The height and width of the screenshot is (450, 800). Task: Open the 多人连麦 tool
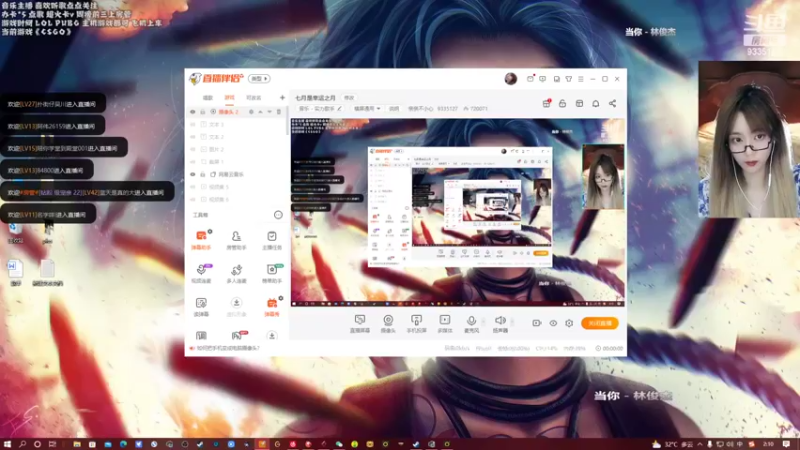236,273
